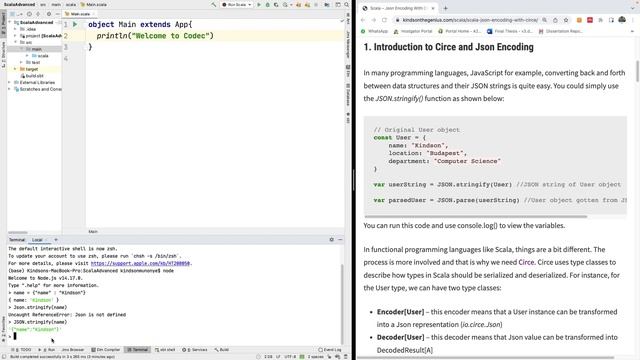Open the Hostgator Portal bookmark
640x360 pixels.
coord(413,31)
